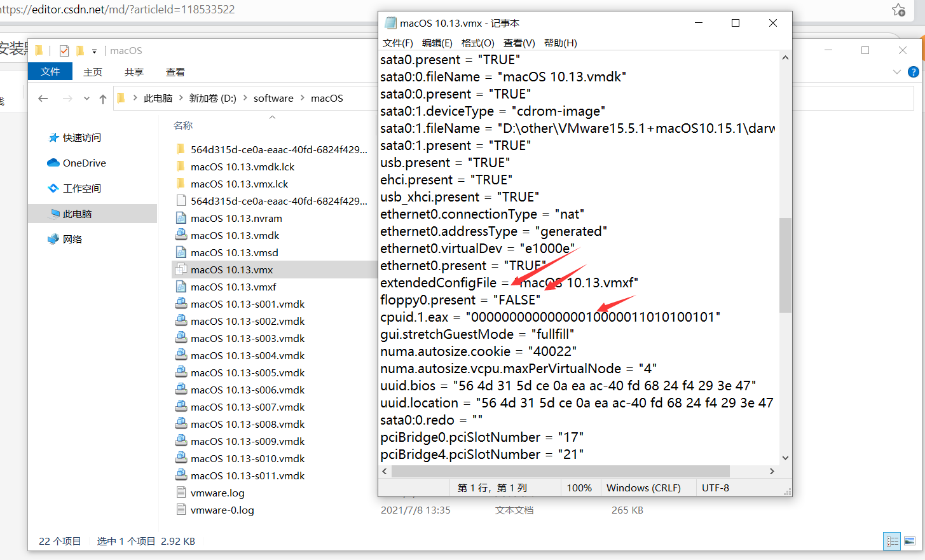Open the recent locations dropdown arrow
This screenshot has height=560, width=925.
tap(86, 99)
